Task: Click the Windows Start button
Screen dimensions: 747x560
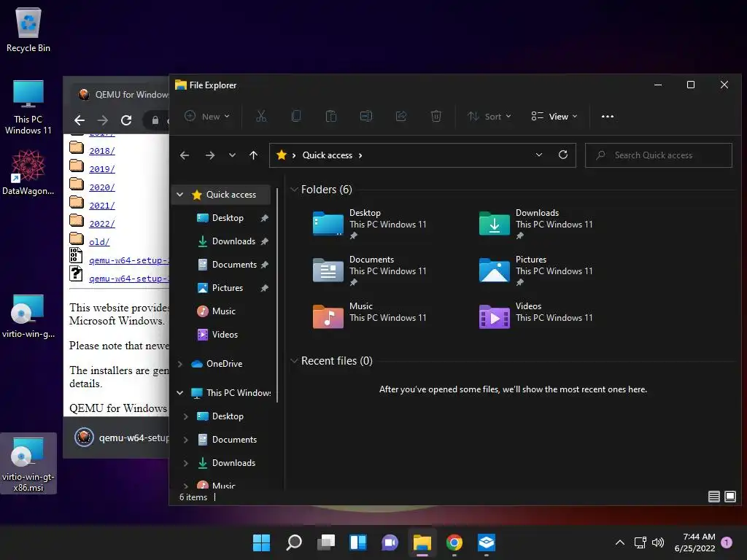Action: click(x=261, y=542)
